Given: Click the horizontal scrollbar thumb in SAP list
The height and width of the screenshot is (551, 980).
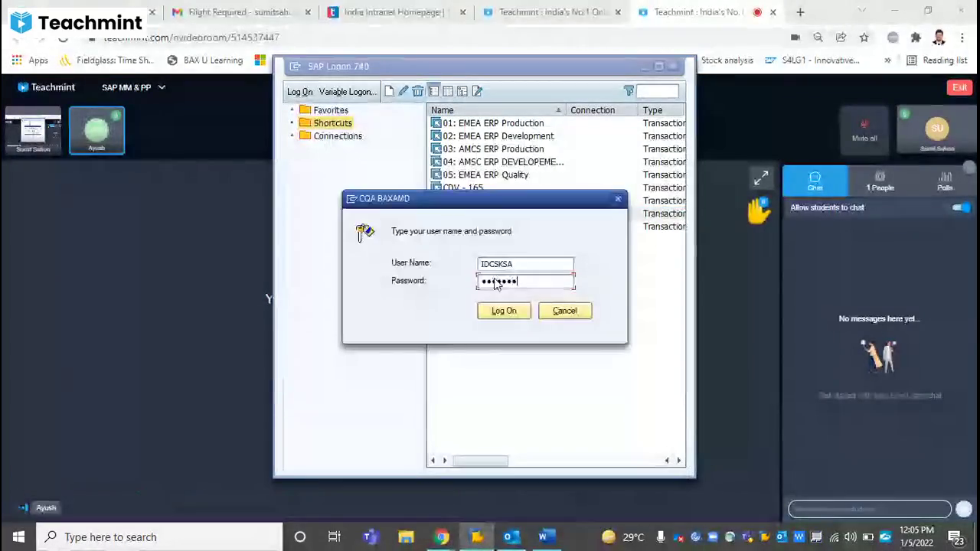Looking at the screenshot, I should (480, 461).
